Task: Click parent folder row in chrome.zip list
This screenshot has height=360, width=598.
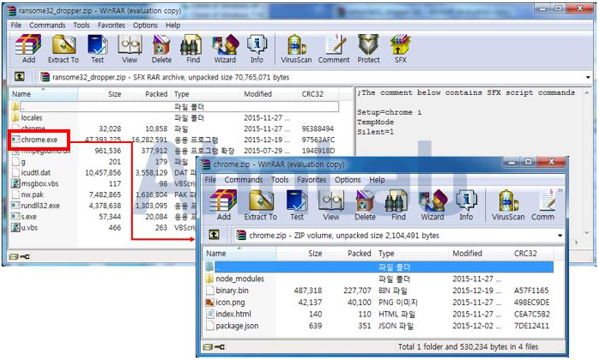Action: 379,267
